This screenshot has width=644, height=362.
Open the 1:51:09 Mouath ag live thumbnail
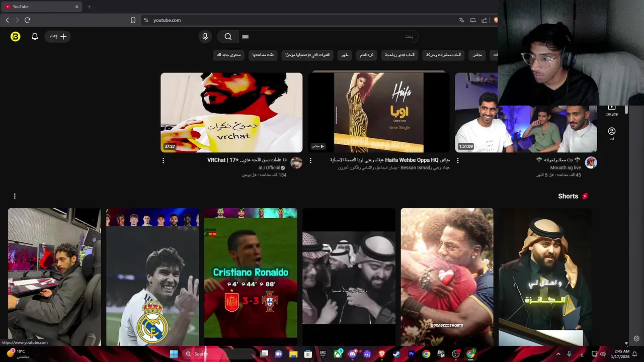pyautogui.click(x=526, y=113)
